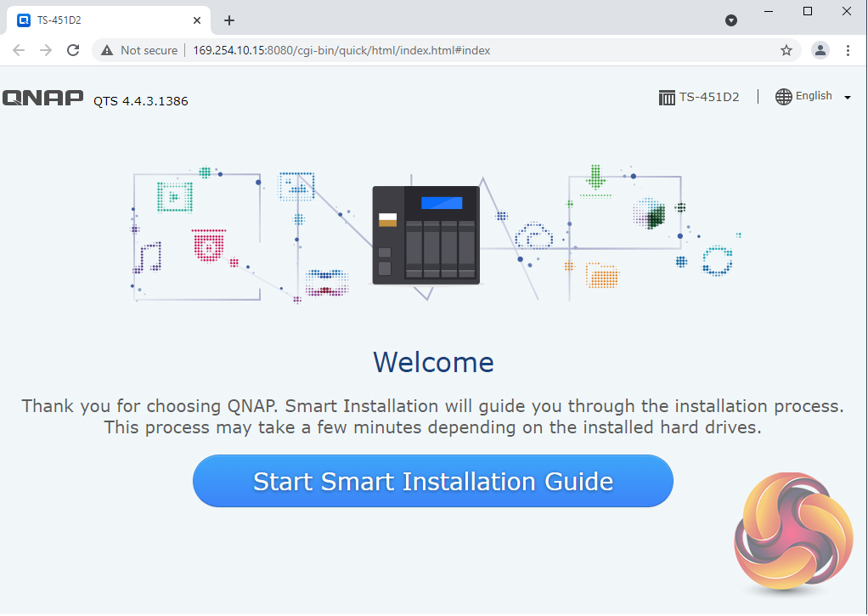The image size is (868, 616).
Task: Click the TS-451D2 tab favicon
Action: coord(24,20)
